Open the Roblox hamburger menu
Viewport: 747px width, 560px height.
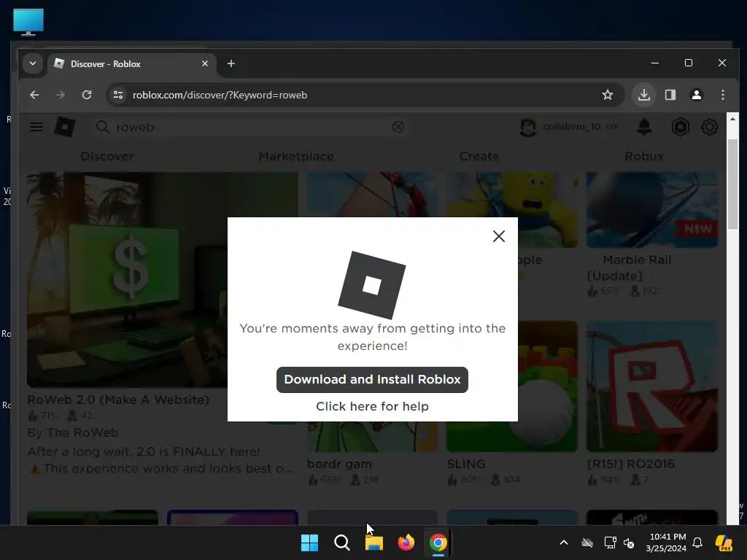36,127
